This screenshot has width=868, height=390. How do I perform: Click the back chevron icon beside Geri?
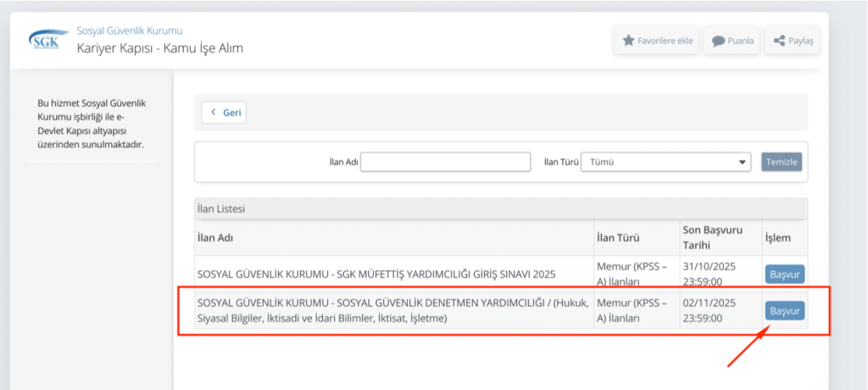click(214, 113)
